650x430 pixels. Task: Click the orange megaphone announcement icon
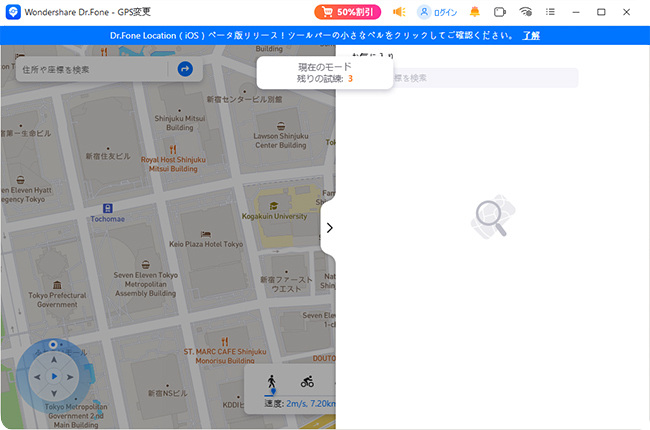click(398, 12)
